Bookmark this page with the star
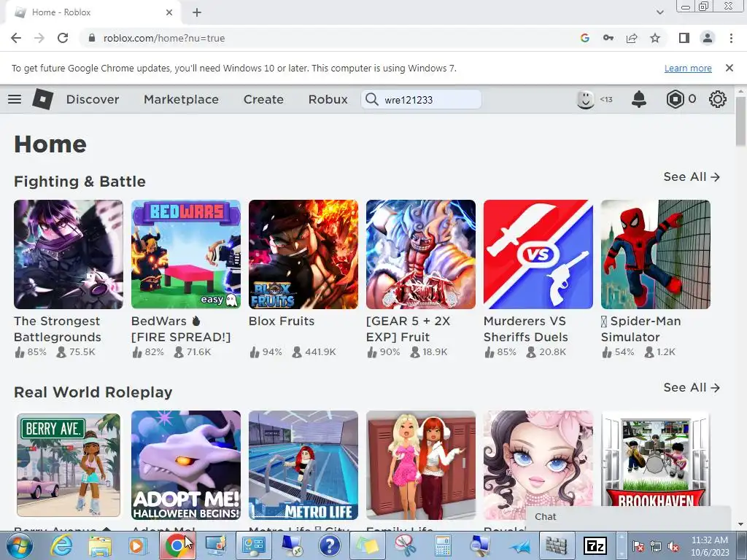The height and width of the screenshot is (560, 747). click(x=655, y=38)
